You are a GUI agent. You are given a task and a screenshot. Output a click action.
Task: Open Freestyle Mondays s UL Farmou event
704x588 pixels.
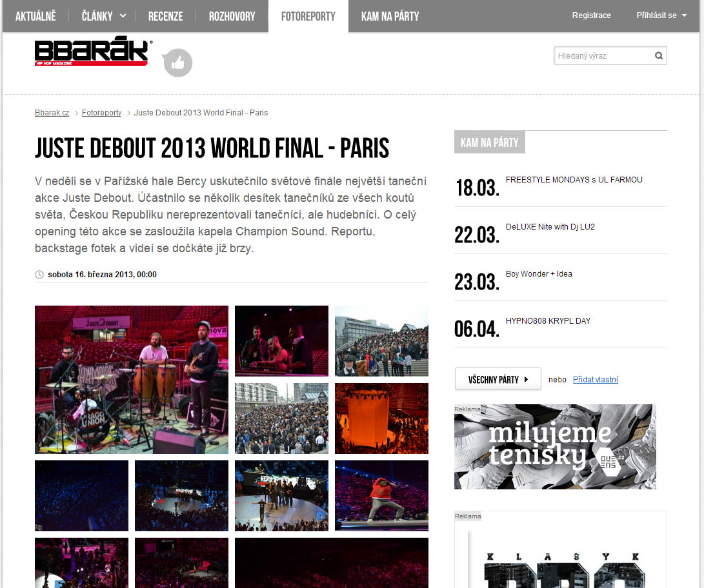pos(574,179)
